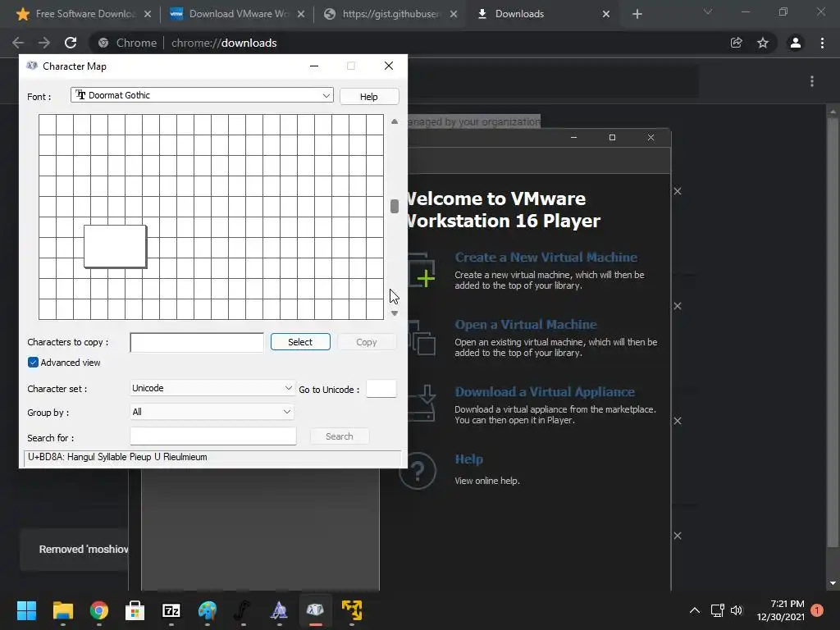Click Open a Virtual Machine link

526,325
